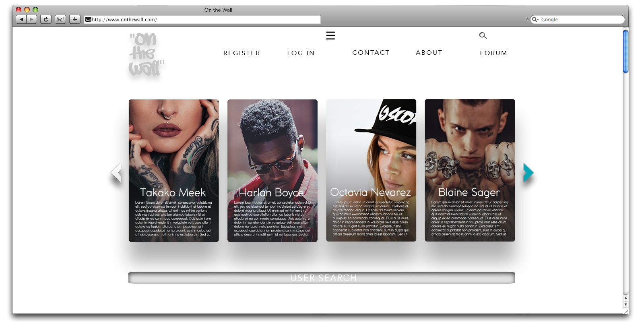Click the USER SEARCH bar
This screenshot has height=322, width=644.
coord(322,278)
